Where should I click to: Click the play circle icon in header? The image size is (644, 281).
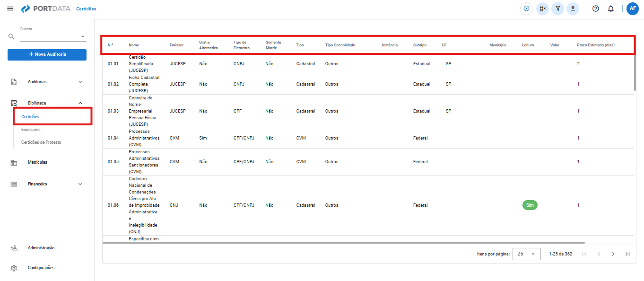pos(526,9)
